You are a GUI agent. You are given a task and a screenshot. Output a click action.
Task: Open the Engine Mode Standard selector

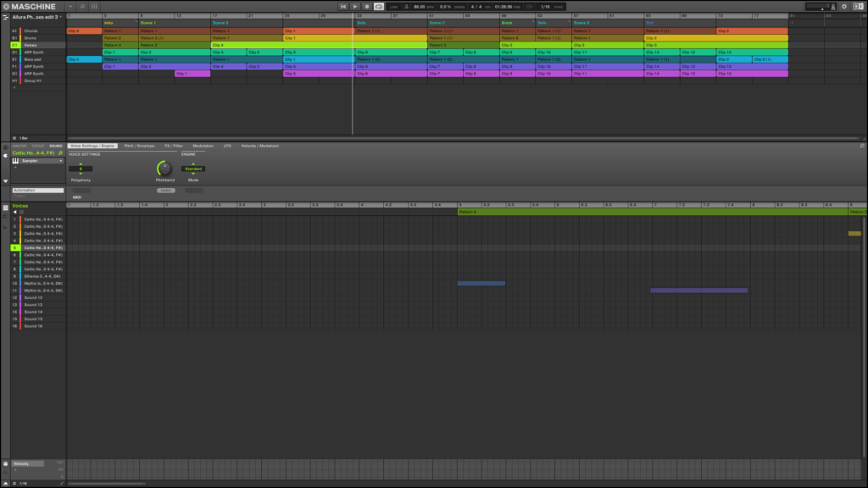193,169
